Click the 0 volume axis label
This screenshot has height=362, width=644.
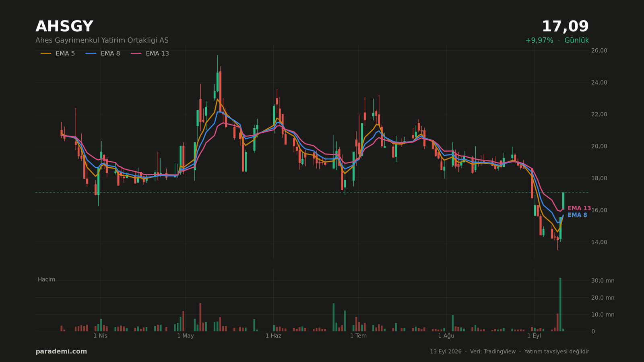pyautogui.click(x=593, y=331)
